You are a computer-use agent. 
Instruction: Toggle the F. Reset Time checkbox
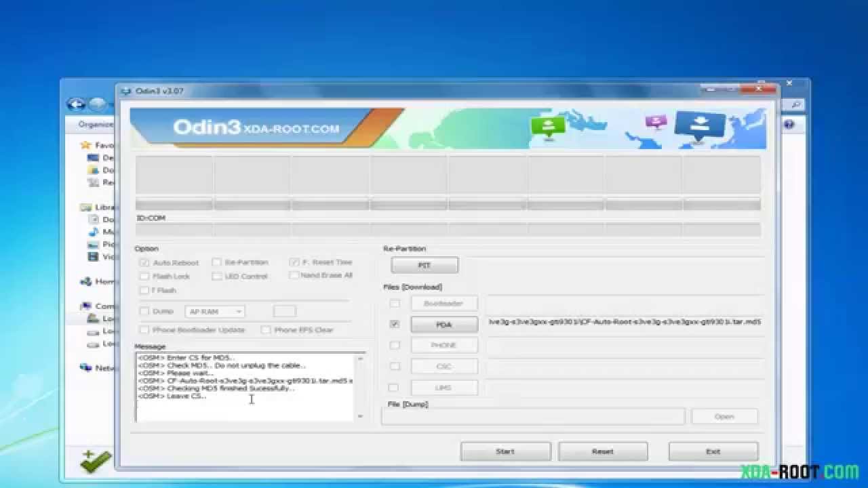click(294, 262)
